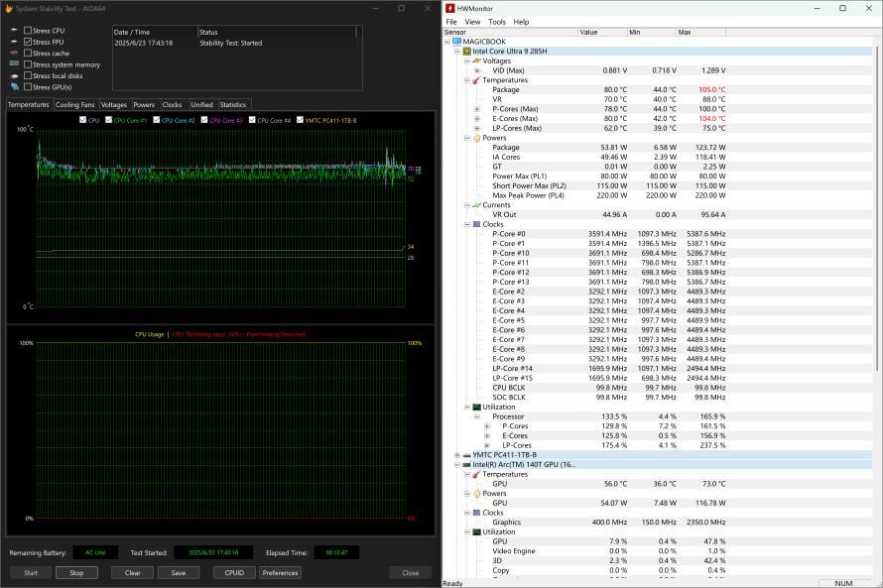Open the View menu in HWMonitor
Viewport: 883px width, 588px height.
(x=472, y=22)
